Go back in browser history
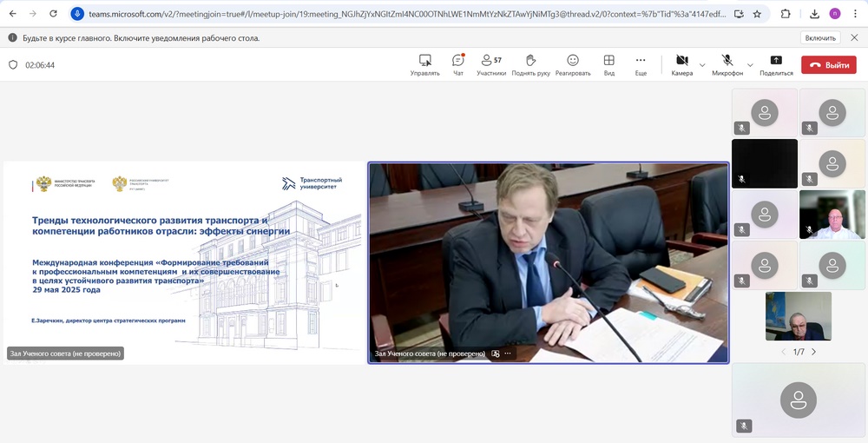 pyautogui.click(x=13, y=14)
